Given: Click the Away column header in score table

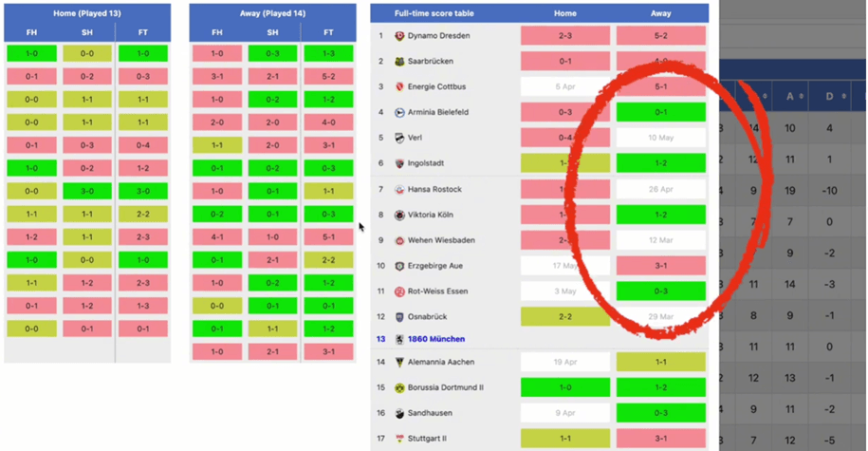Looking at the screenshot, I should (x=660, y=13).
